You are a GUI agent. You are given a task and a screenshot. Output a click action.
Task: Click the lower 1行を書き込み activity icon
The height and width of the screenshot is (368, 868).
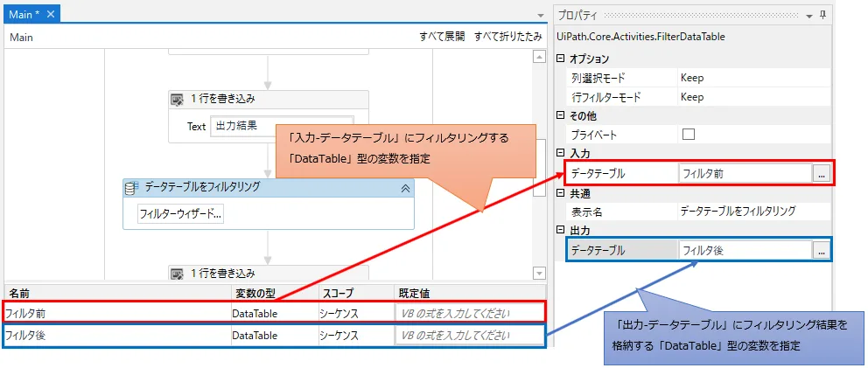tap(177, 274)
